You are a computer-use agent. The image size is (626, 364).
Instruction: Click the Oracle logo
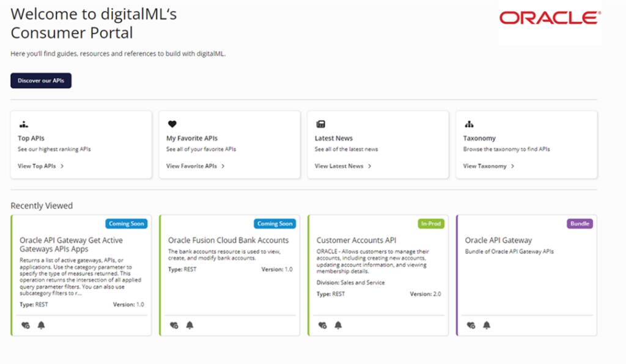coord(549,18)
